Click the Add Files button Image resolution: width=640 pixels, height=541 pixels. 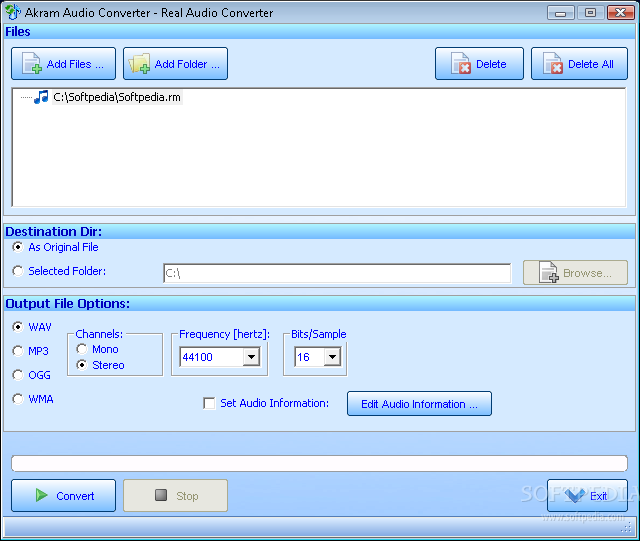click(63, 64)
